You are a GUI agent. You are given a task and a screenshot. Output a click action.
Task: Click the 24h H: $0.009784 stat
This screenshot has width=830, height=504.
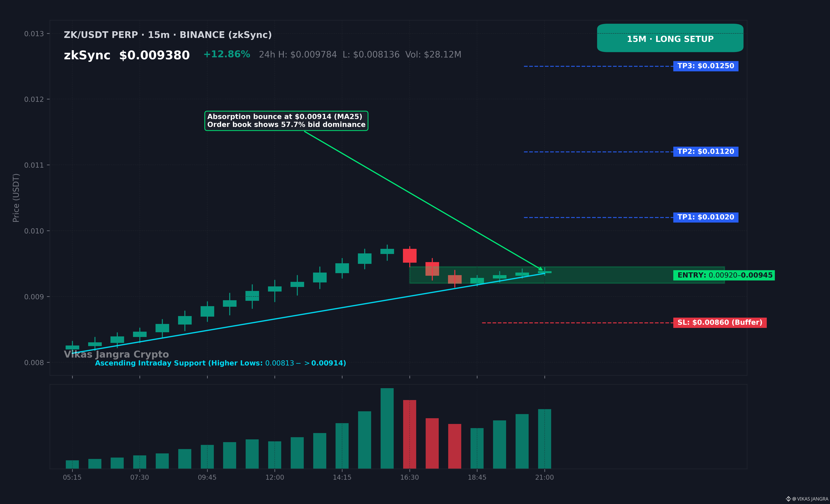298,55
